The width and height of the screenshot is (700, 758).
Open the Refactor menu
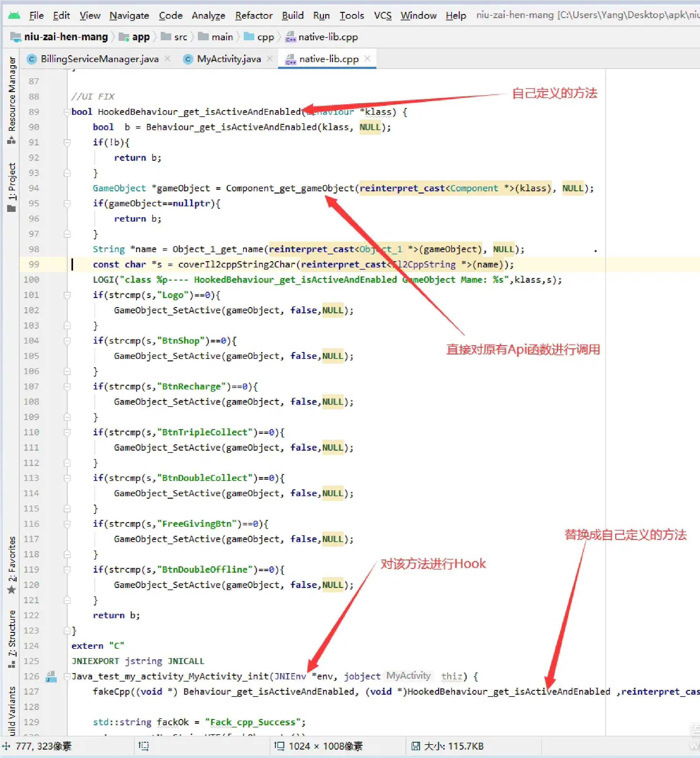[253, 16]
